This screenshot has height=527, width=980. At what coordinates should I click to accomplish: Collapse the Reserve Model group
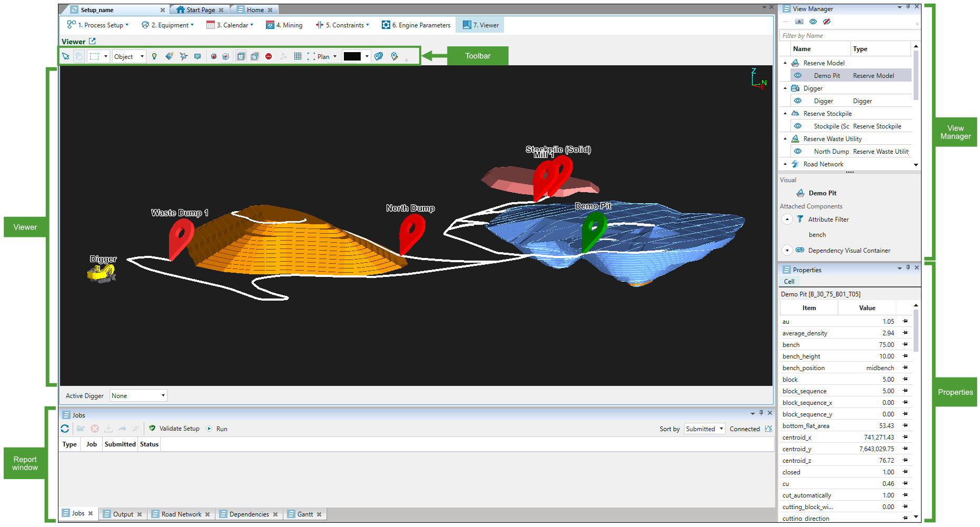(x=785, y=63)
